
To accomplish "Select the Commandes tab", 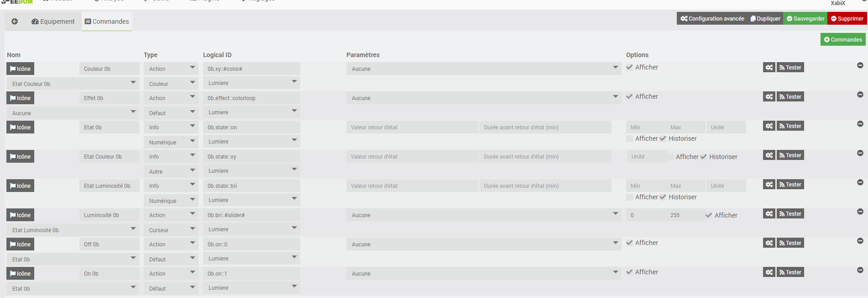I will point(107,21).
